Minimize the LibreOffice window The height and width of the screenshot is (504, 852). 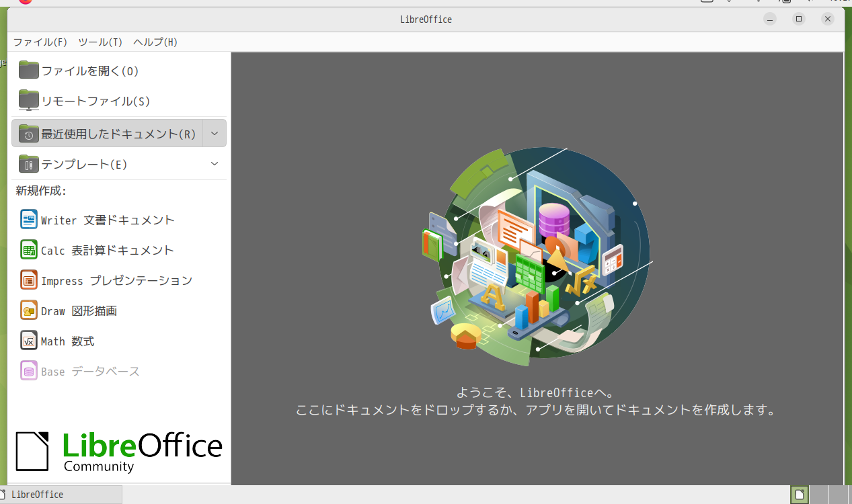[770, 19]
